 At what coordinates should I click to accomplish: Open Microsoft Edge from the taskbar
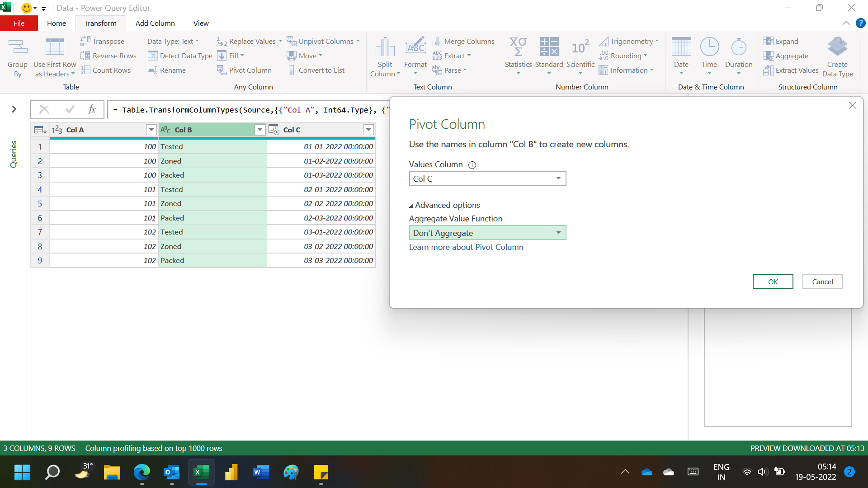pos(142,473)
